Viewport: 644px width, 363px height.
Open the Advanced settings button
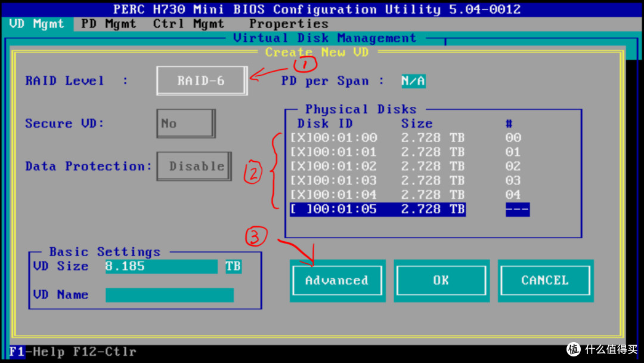point(337,281)
